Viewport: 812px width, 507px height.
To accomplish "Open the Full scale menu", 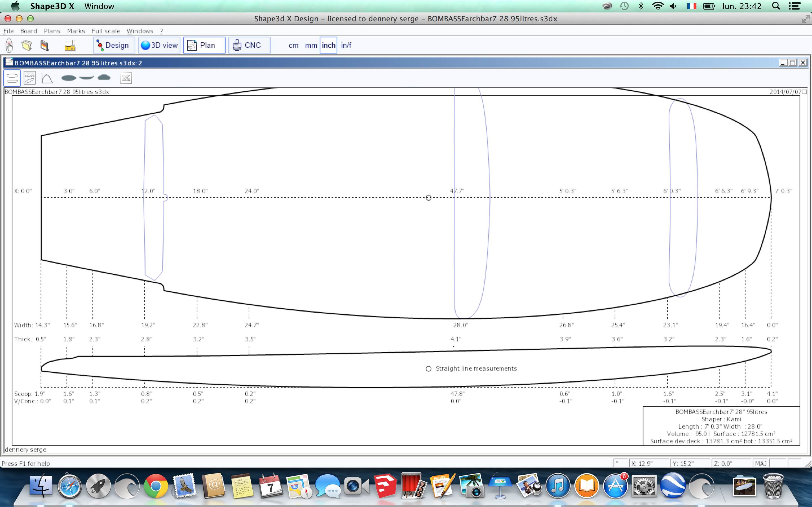I will point(106,31).
